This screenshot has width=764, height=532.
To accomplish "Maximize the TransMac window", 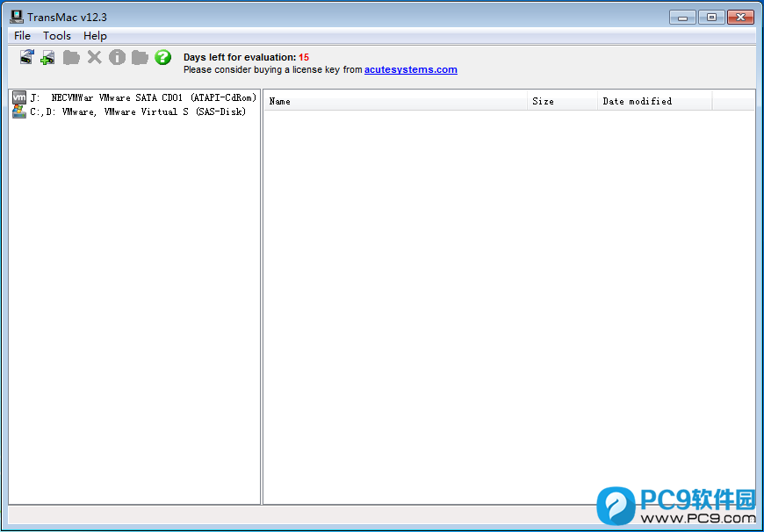I will 711,17.
